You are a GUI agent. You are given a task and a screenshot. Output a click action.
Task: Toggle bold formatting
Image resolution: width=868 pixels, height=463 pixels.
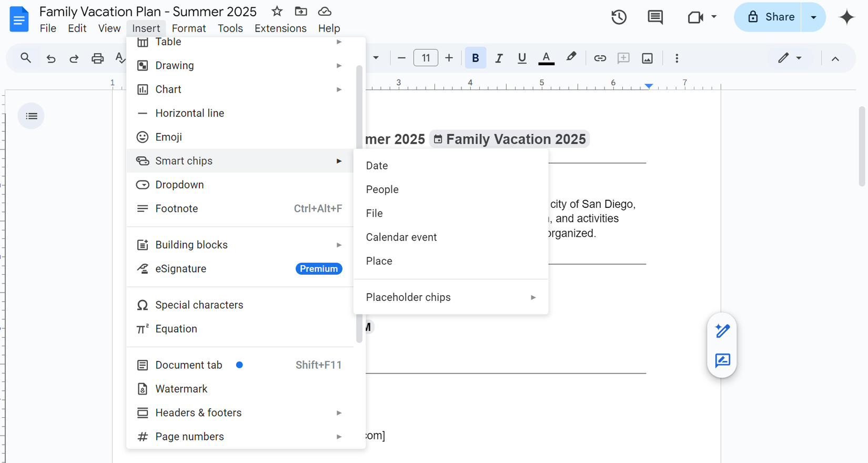(475, 58)
